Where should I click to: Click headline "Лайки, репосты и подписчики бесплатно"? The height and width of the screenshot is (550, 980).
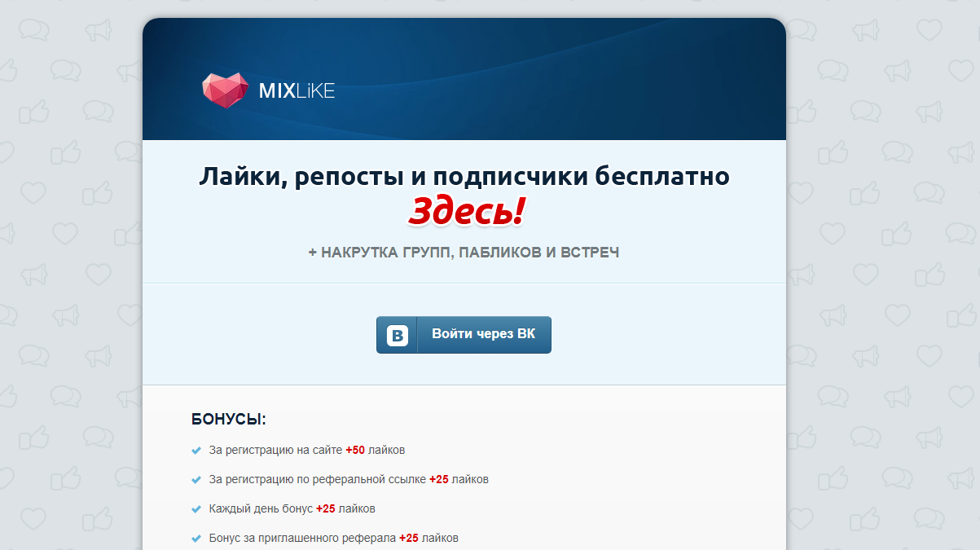pyautogui.click(x=464, y=177)
